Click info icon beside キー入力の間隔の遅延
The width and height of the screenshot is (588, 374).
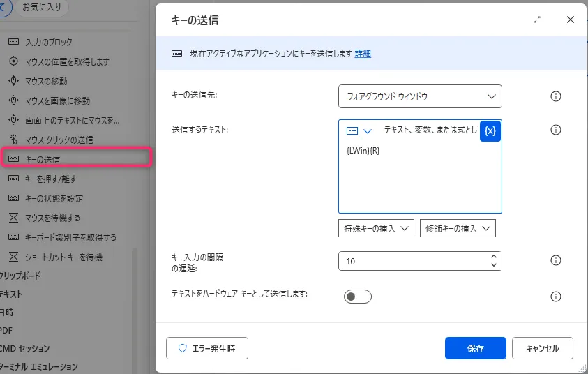pyautogui.click(x=556, y=260)
